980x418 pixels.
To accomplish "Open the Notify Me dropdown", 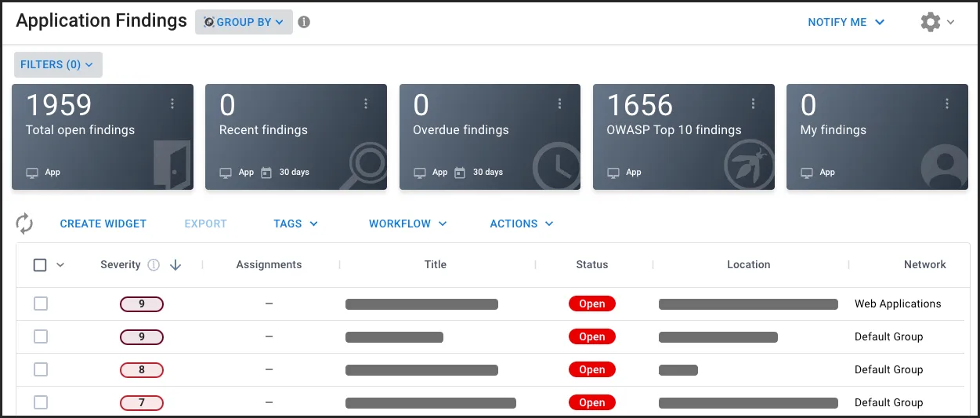I will tap(846, 22).
